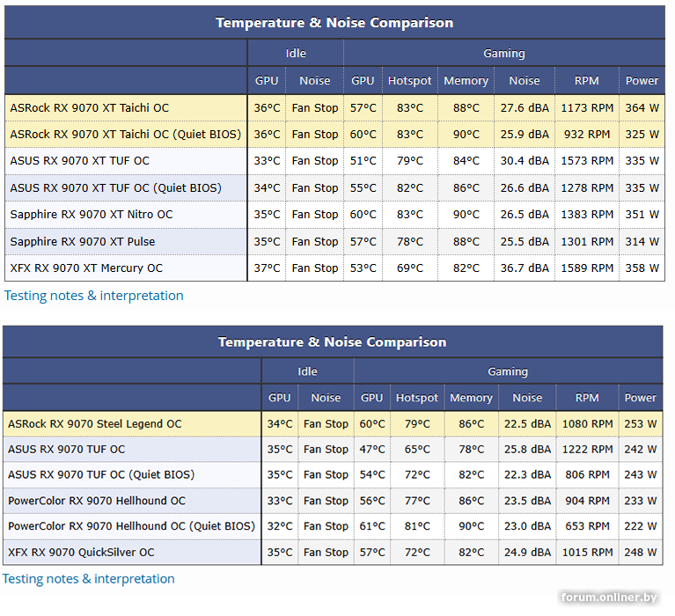Click the Sapphire RX 9070 XT Nitro OC row label
This screenshot has width=675, height=616.
click(92, 215)
